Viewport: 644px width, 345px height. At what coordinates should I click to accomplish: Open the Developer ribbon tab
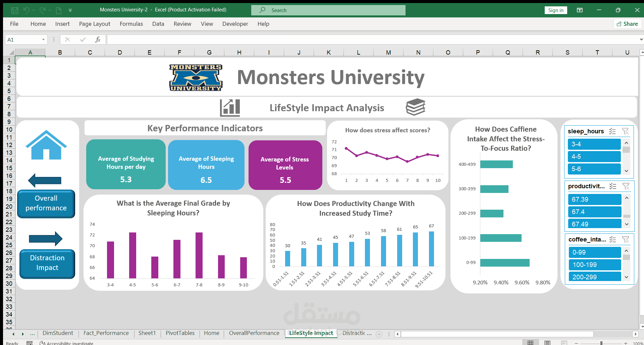(x=235, y=24)
